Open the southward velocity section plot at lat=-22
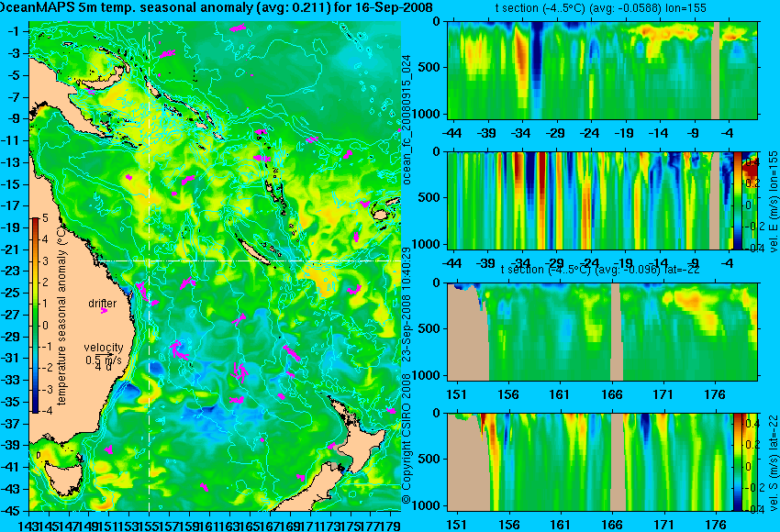Screen dimensions: 780x532 pyautogui.click(x=602, y=462)
